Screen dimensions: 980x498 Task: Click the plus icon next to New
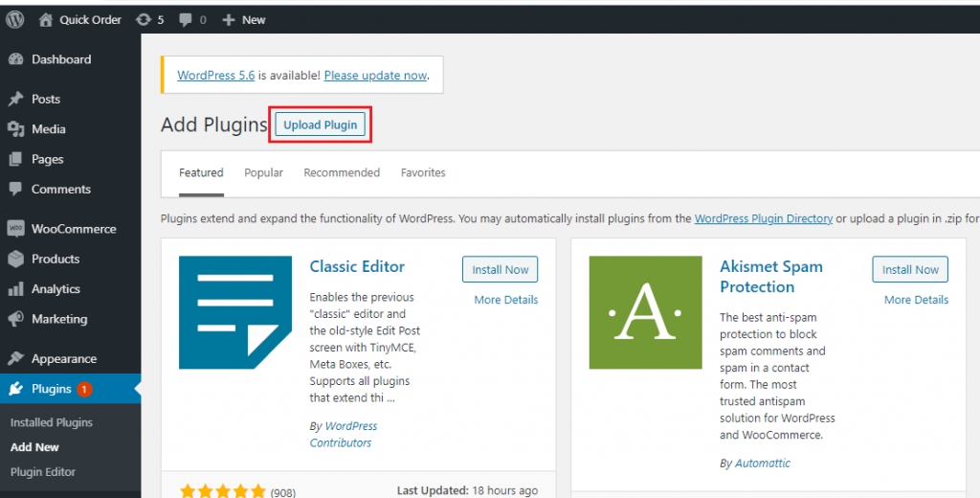(229, 20)
